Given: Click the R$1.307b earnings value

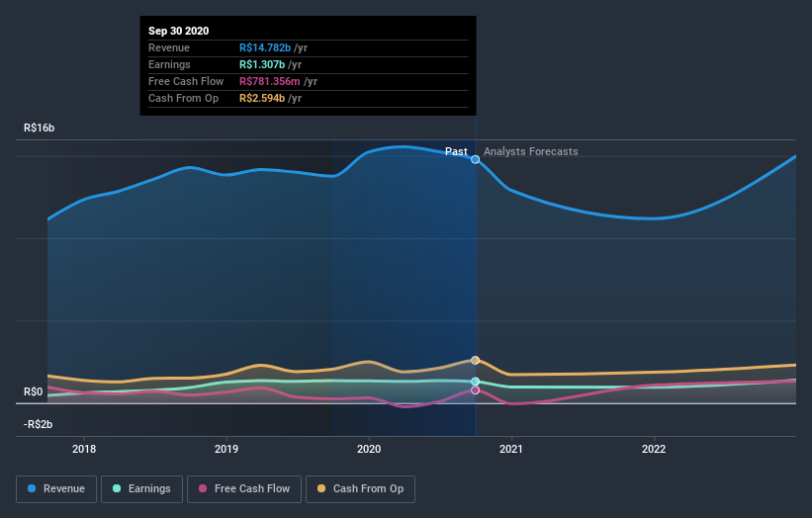Looking at the screenshot, I should [x=262, y=64].
